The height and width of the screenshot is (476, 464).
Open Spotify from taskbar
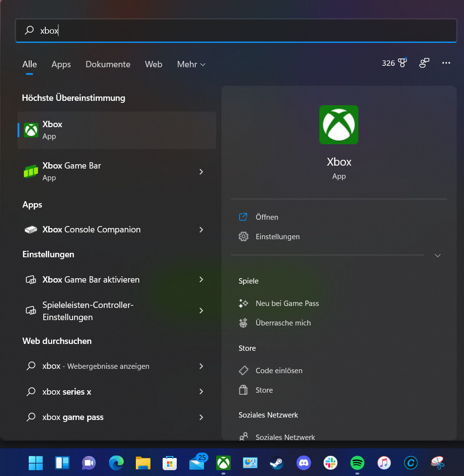pos(357,463)
